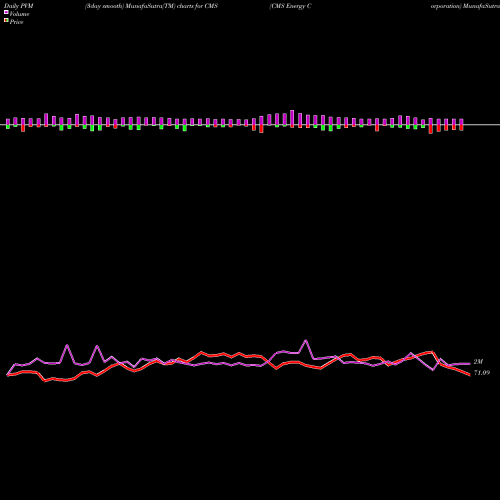Select the 'Price' legend label
The height and width of the screenshot is (500, 500).
coord(16,22)
